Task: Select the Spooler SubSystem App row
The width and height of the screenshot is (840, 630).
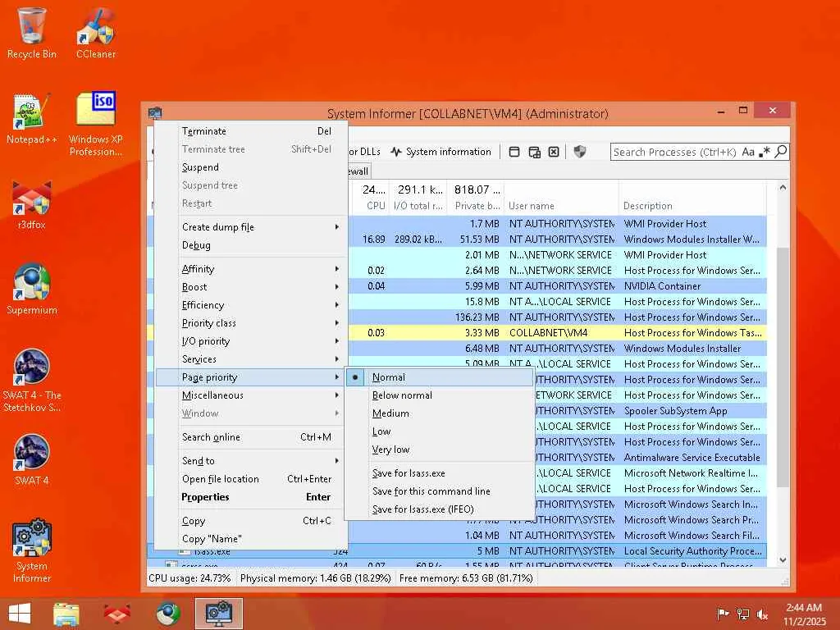Action: 651,411
